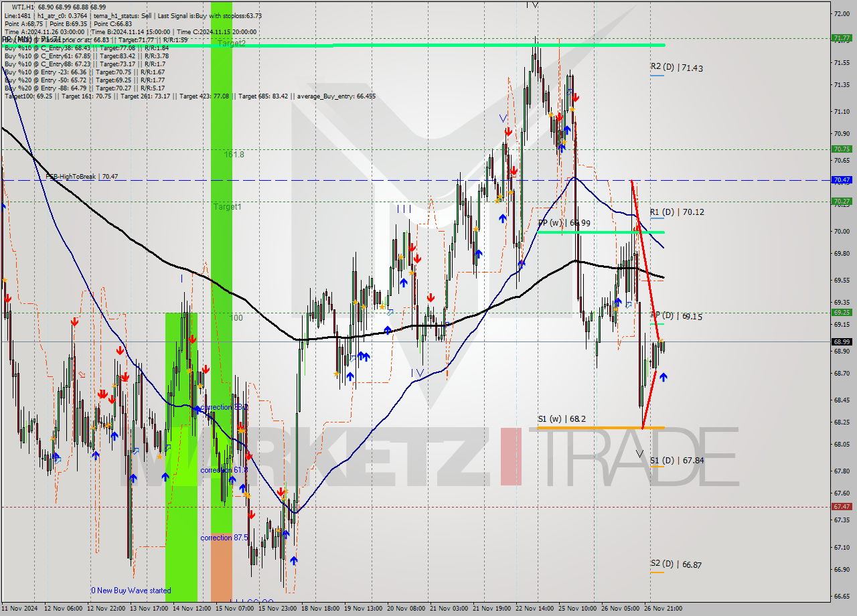Click the 'Target2' label on the green column
This screenshot has width=857, height=616.
tap(231, 43)
